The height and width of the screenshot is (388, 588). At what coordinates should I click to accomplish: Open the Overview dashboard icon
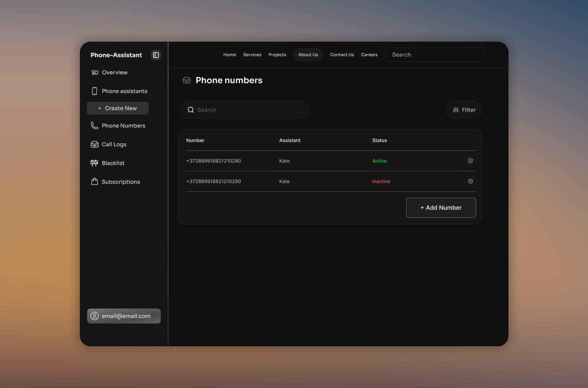(94, 72)
